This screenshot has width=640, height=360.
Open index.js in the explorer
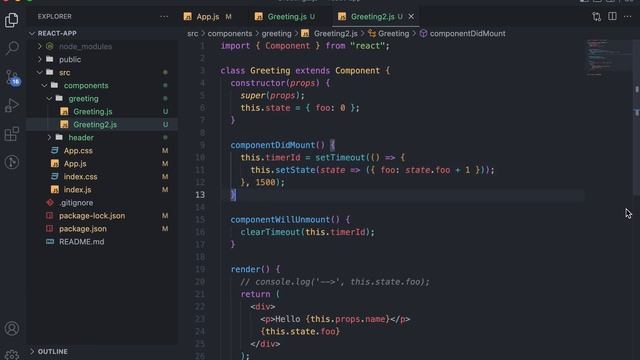click(x=102, y=190)
